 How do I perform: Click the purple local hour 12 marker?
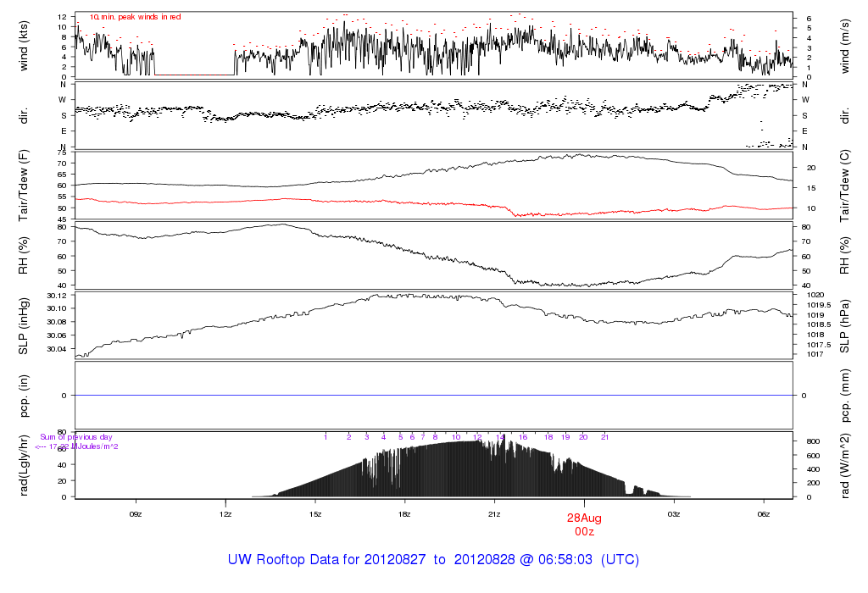(478, 437)
